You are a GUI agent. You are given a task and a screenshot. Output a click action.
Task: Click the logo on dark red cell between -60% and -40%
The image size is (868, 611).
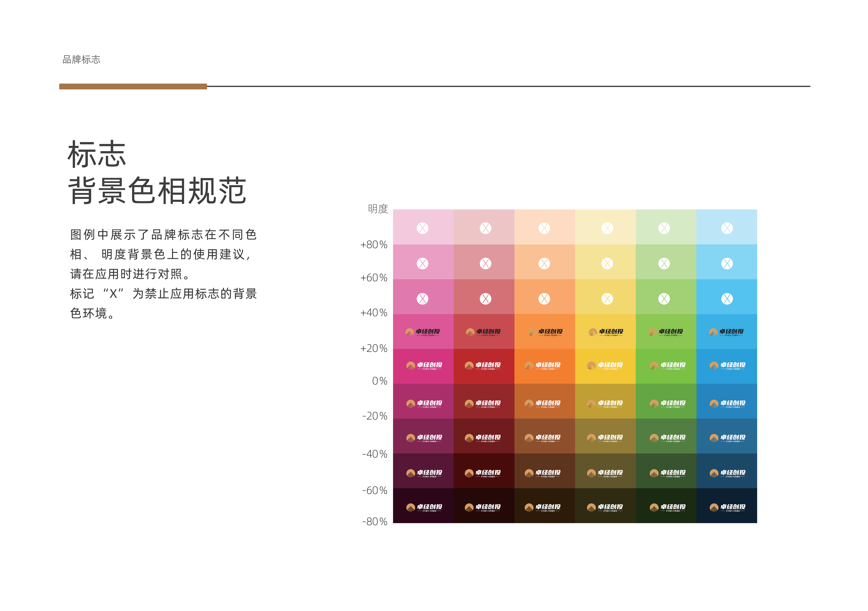tap(482, 473)
